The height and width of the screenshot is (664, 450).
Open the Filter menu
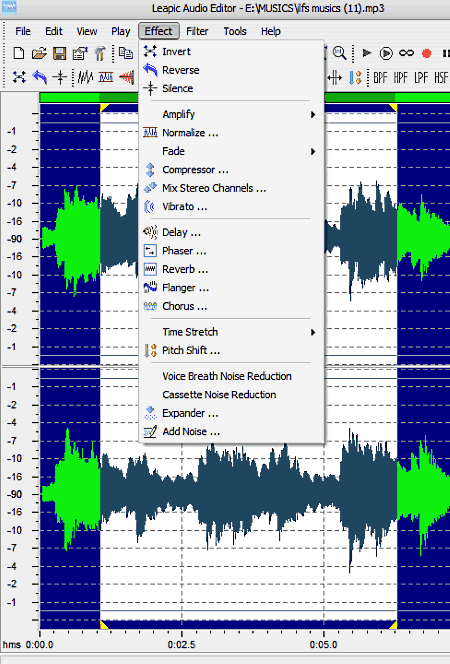pyautogui.click(x=197, y=31)
